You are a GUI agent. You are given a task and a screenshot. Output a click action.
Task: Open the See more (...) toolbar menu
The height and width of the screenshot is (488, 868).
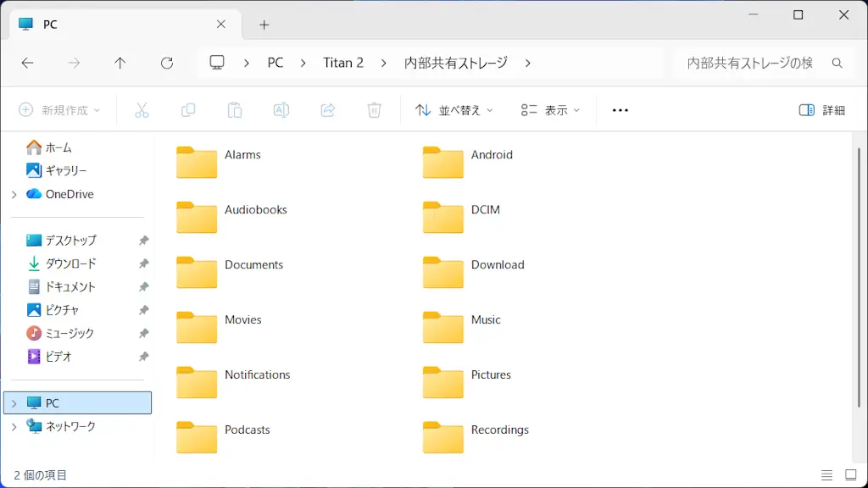pyautogui.click(x=620, y=109)
